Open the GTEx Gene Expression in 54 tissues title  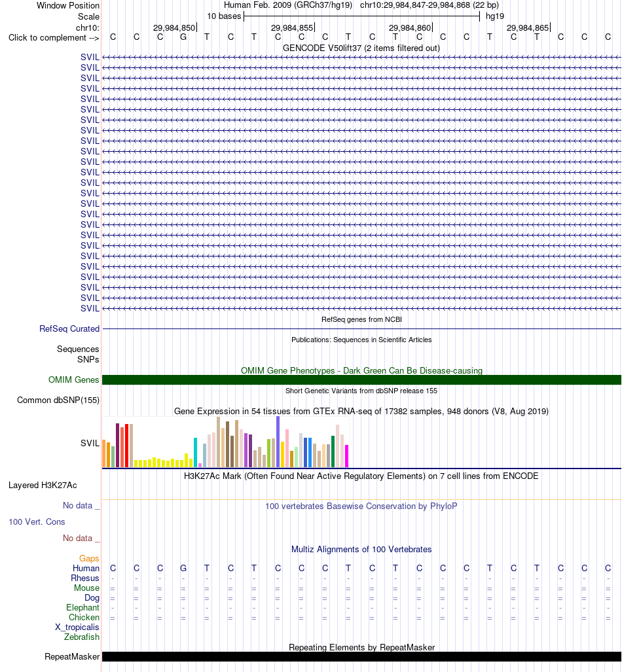pyautogui.click(x=361, y=411)
